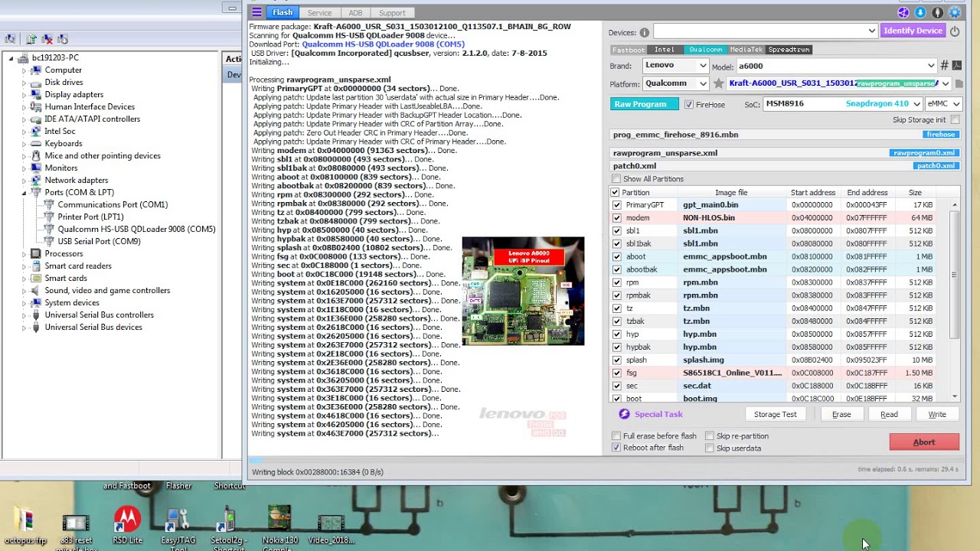Open the blue settings gear icon
This screenshot has width=980, height=551.
pos(955,12)
